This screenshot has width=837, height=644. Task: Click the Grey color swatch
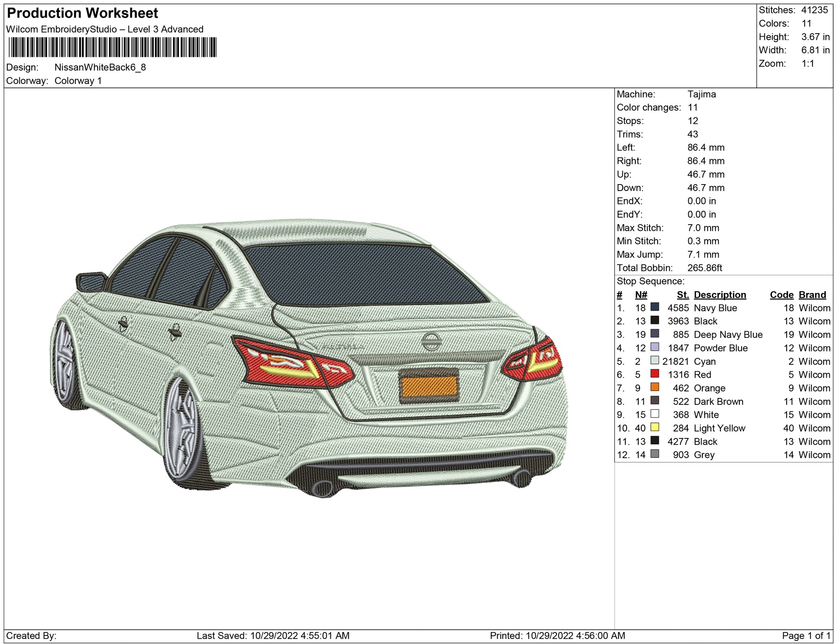pyautogui.click(x=655, y=454)
